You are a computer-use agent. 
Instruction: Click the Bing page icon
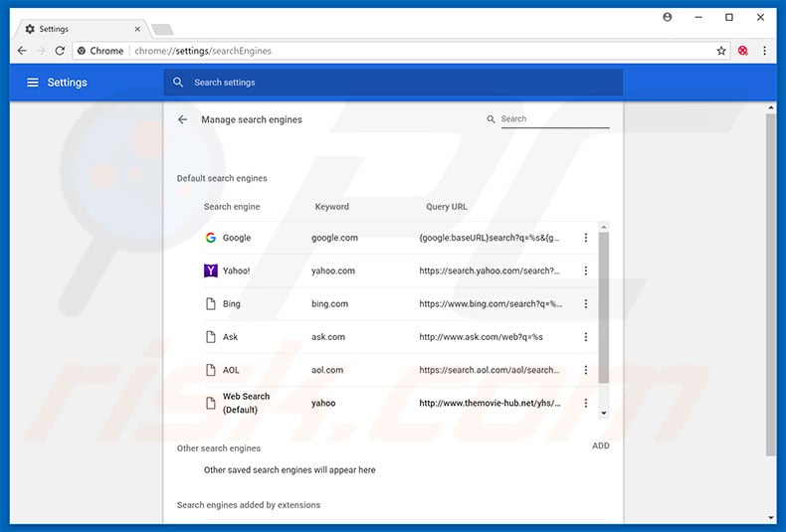(x=211, y=303)
